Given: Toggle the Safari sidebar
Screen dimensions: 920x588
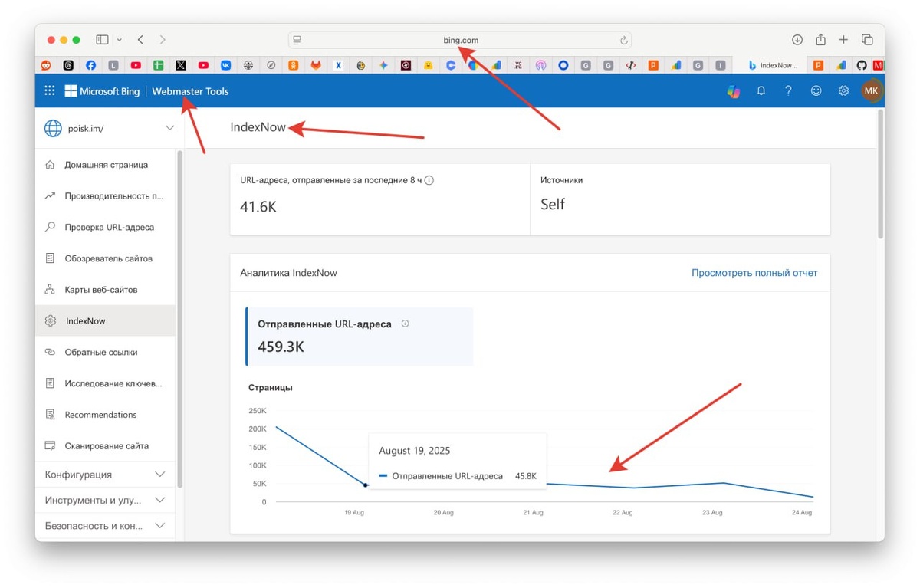Looking at the screenshot, I should [102, 39].
